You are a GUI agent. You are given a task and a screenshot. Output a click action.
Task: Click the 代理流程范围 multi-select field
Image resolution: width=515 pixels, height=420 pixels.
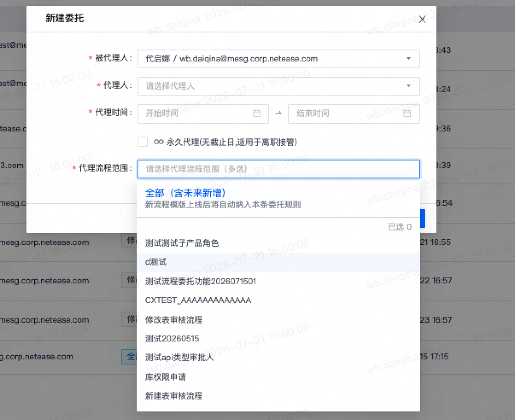point(278,169)
